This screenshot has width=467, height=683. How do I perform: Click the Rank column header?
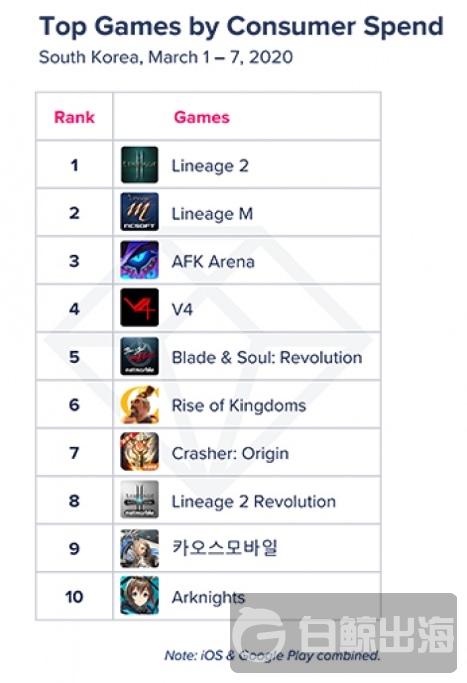point(74,117)
